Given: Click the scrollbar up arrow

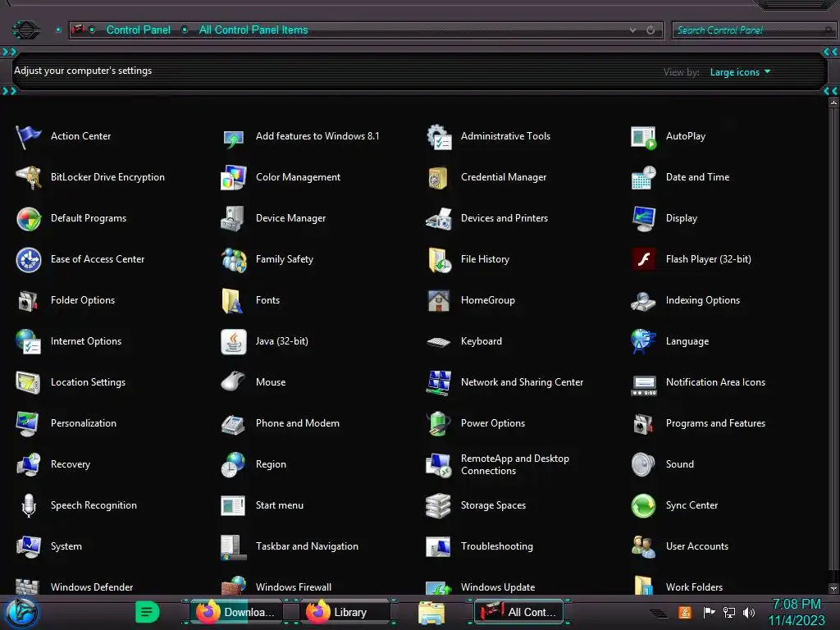Looking at the screenshot, I should point(833,103).
